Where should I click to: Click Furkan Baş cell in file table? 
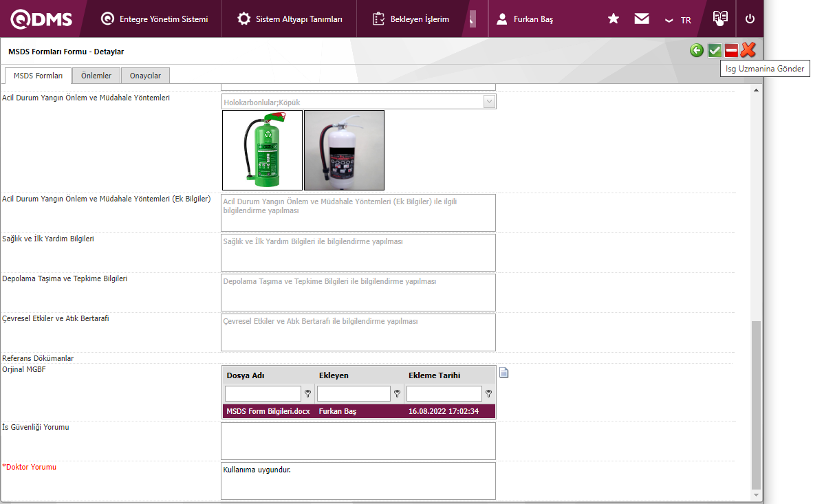pyautogui.click(x=338, y=411)
